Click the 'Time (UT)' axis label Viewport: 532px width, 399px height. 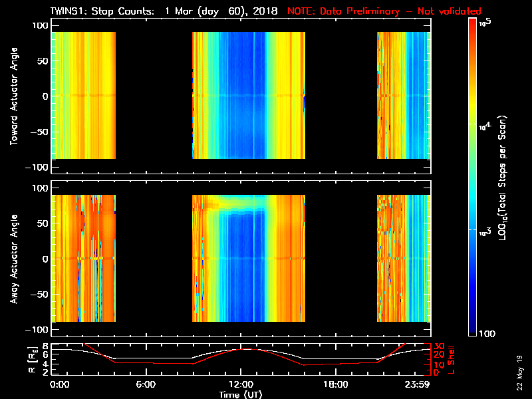point(241,394)
